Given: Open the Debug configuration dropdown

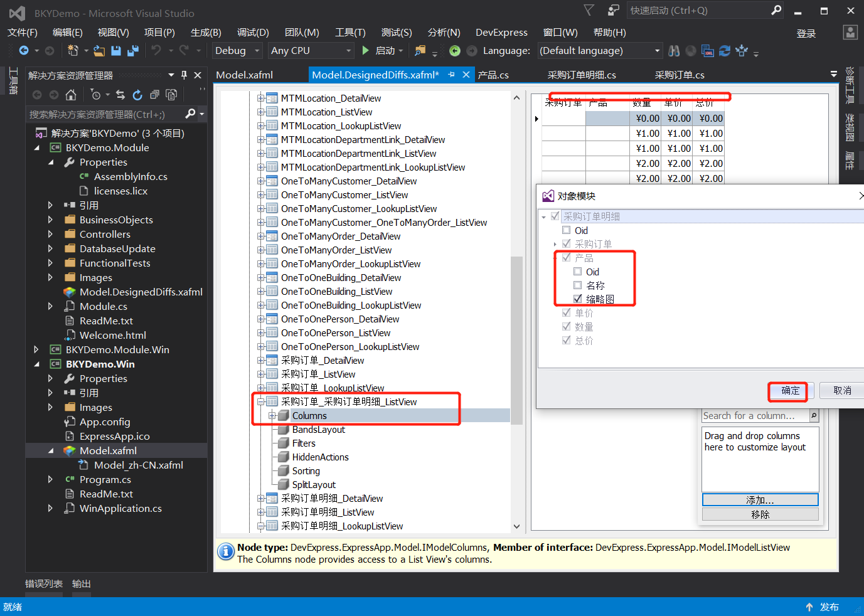Looking at the screenshot, I should [x=238, y=51].
